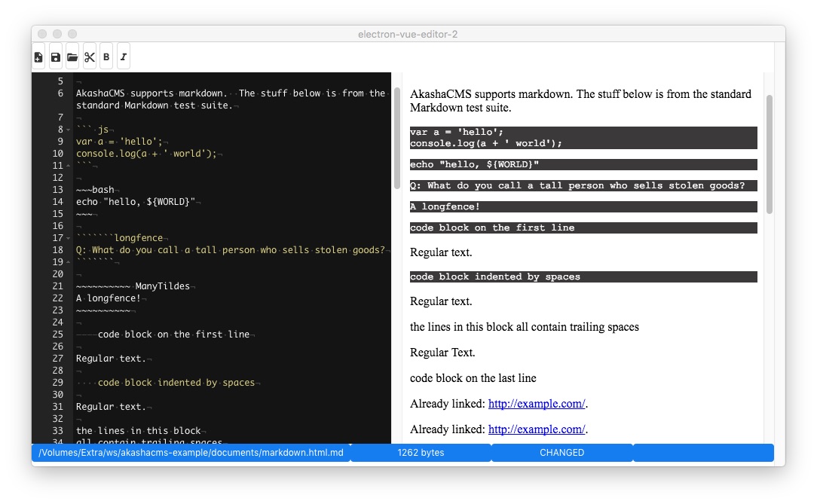Click fold marker at line 19
This screenshot has height=504, width=817.
tap(69, 262)
